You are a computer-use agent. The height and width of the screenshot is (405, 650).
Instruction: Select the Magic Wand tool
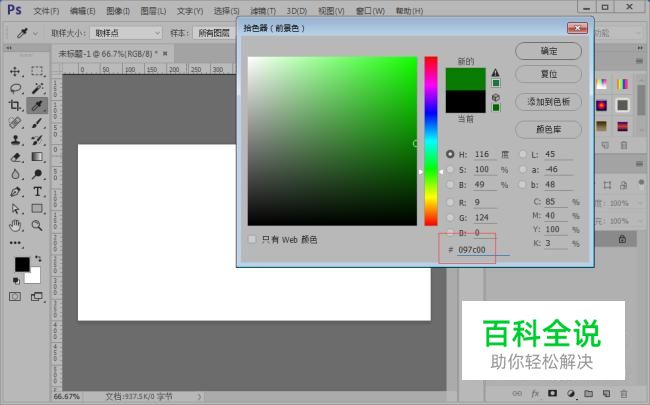(37, 88)
